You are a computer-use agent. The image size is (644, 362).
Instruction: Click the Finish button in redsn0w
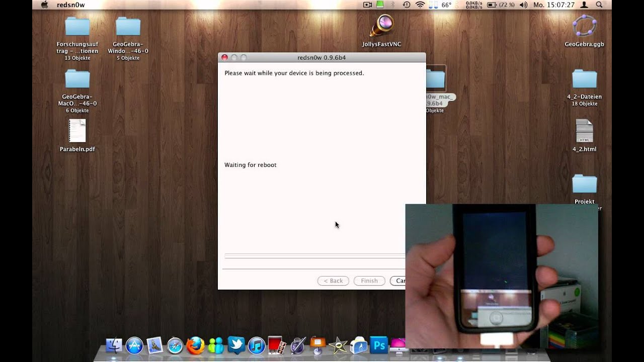point(369,281)
